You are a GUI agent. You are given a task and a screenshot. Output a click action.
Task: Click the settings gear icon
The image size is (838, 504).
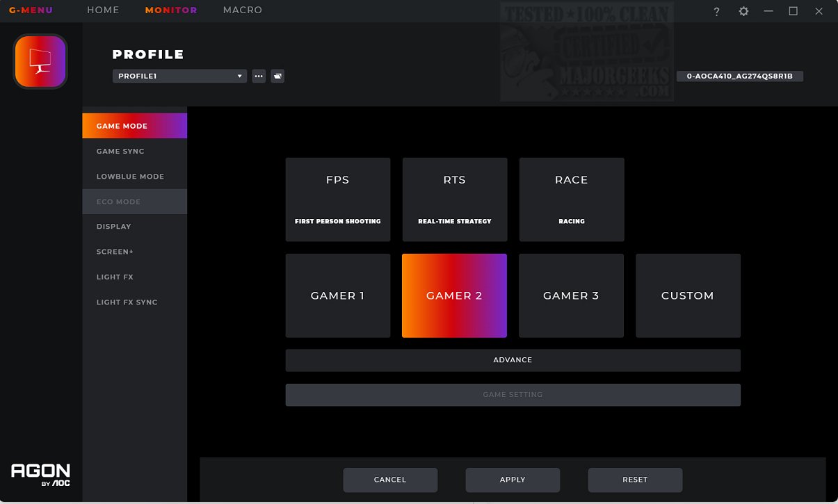(743, 11)
